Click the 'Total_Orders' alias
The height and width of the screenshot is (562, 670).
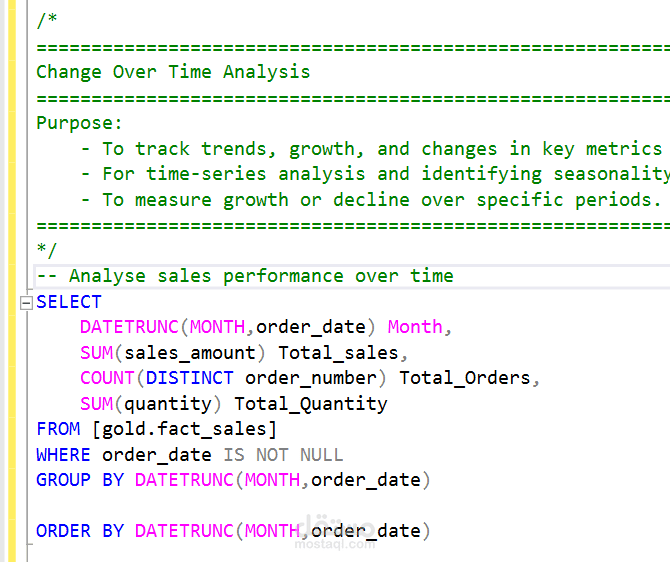click(464, 378)
